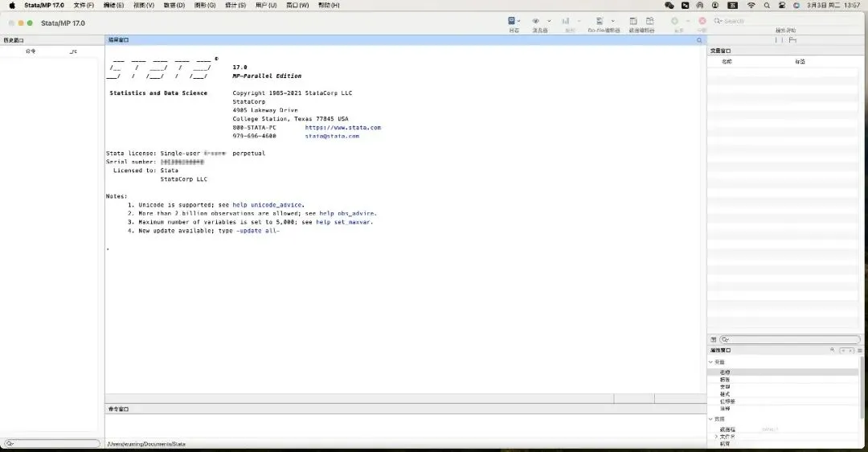Click the Variables window filter search field
The width and height of the screenshot is (868, 452).
click(791, 339)
